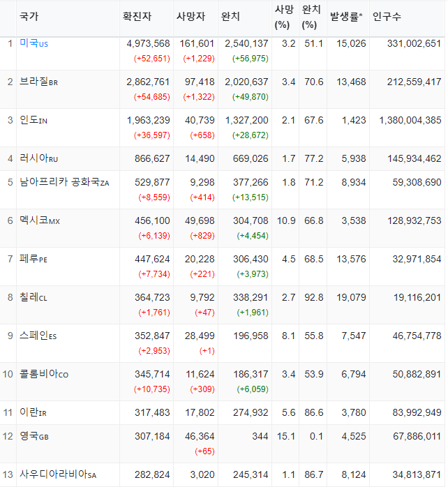The height and width of the screenshot is (487, 448).
Task: Click South Africa death increase (+414)
Action: (x=202, y=197)
